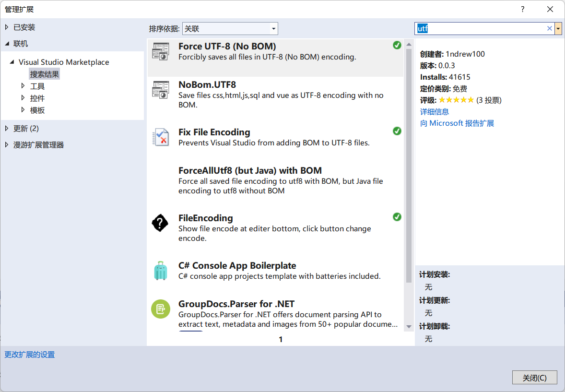Click the 关闭(C) button

point(534,378)
